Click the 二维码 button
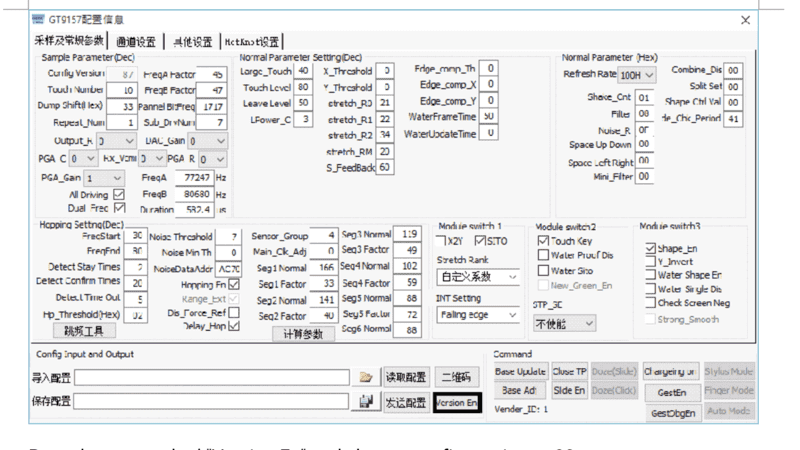Image resolution: width=800 pixels, height=450 pixels. coord(457,377)
